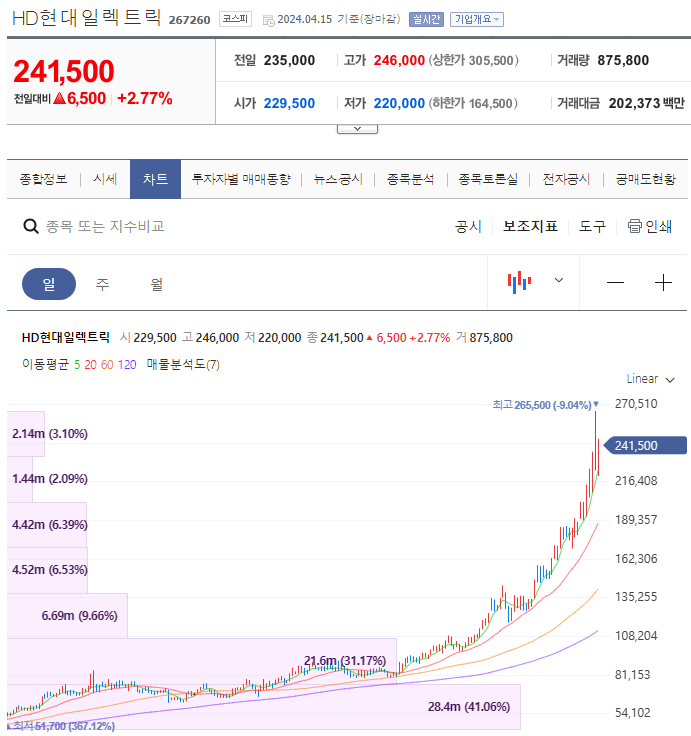Screen dimensions: 691x736
Task: Open the 기업개요 dropdown
Action: (477, 19)
